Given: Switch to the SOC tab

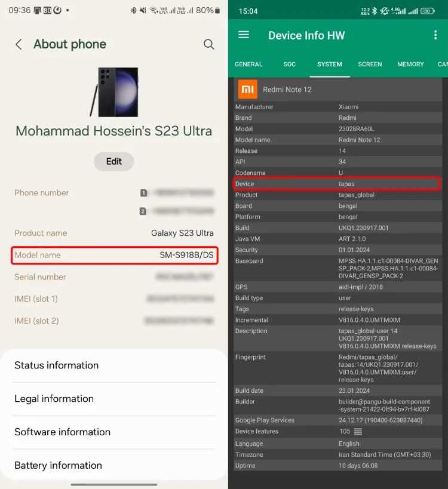Looking at the screenshot, I should point(289,64).
